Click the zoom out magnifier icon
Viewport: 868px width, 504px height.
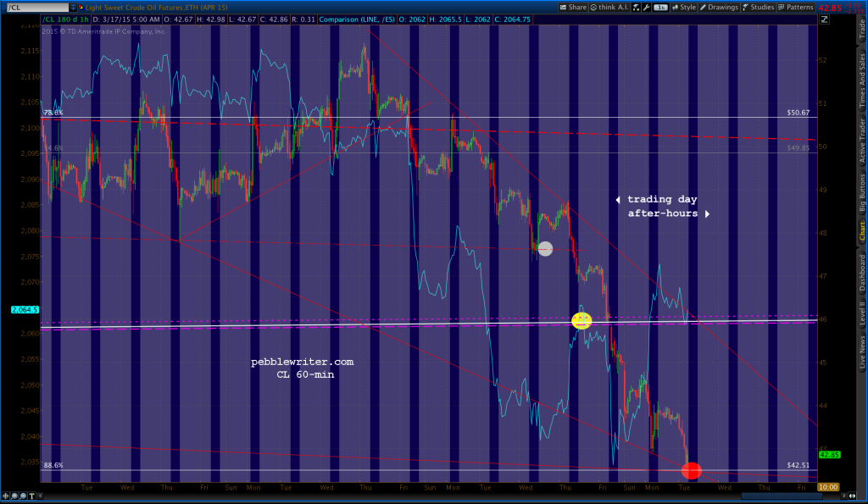coord(23,496)
